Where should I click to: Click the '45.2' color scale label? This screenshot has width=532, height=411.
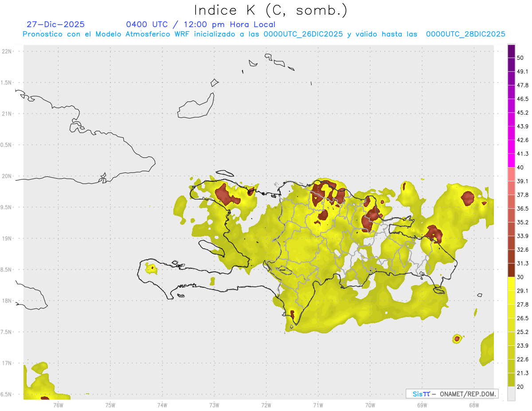523,113
